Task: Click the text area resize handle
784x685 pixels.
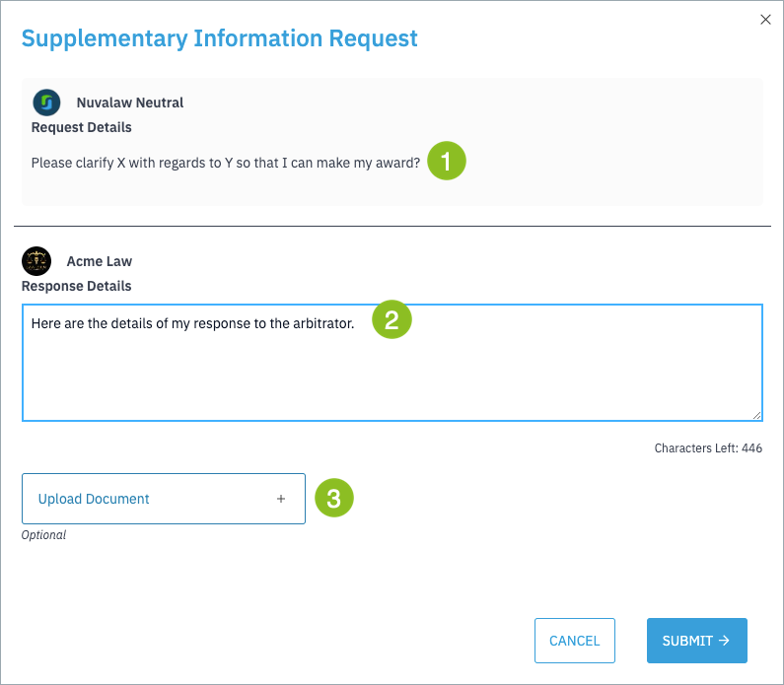Action: 756,415
